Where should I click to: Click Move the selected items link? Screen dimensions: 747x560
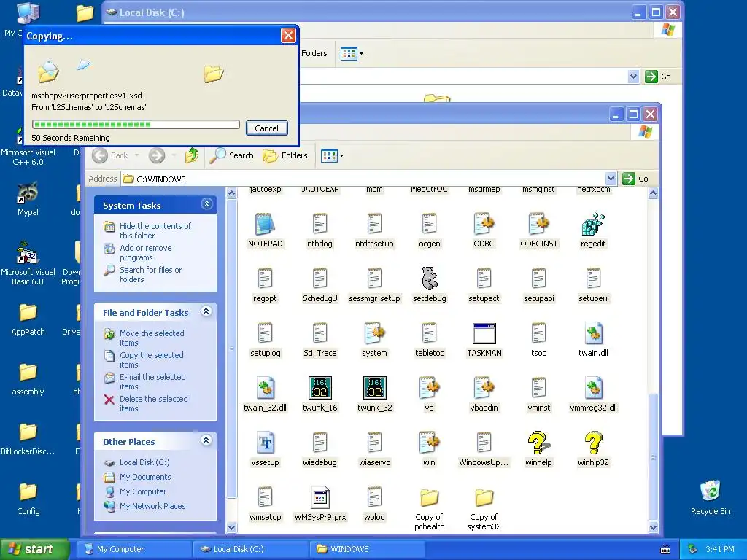(x=152, y=338)
